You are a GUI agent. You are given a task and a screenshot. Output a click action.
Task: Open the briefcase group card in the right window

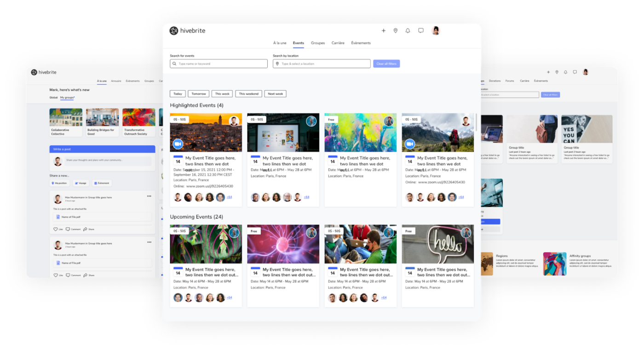tap(532, 139)
